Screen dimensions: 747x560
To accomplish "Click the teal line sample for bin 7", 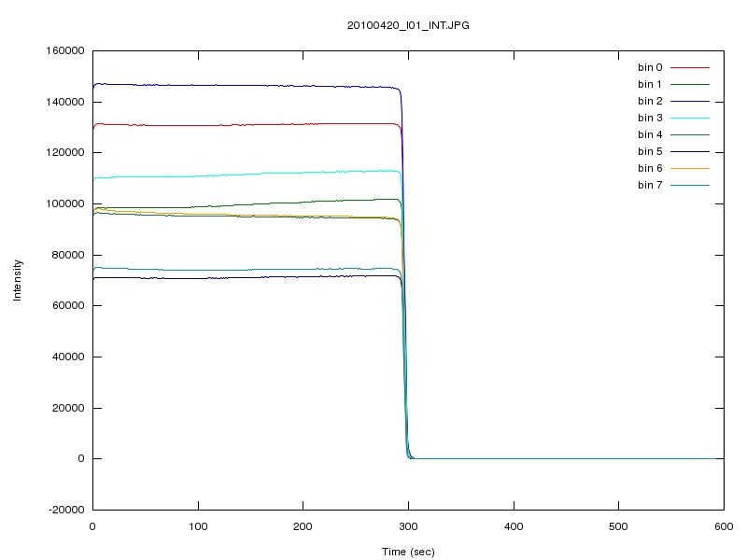I will [690, 185].
